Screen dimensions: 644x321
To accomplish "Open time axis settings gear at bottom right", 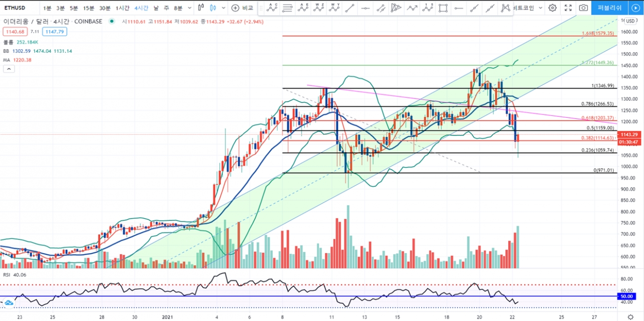I will (630, 316).
